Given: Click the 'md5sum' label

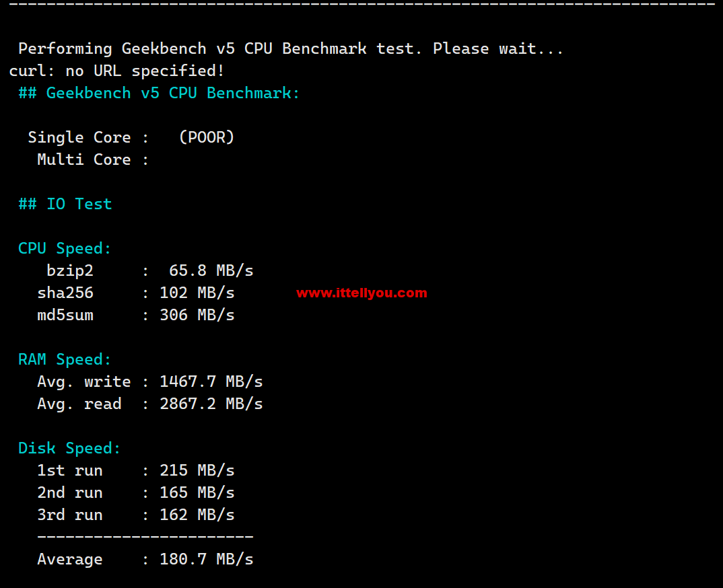Looking at the screenshot, I should coord(65,316).
